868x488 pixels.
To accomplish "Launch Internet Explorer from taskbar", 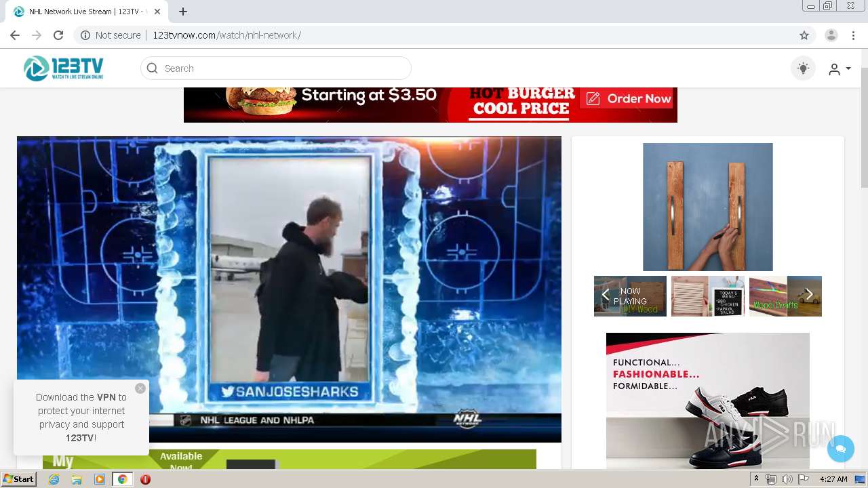I will pos(54,479).
